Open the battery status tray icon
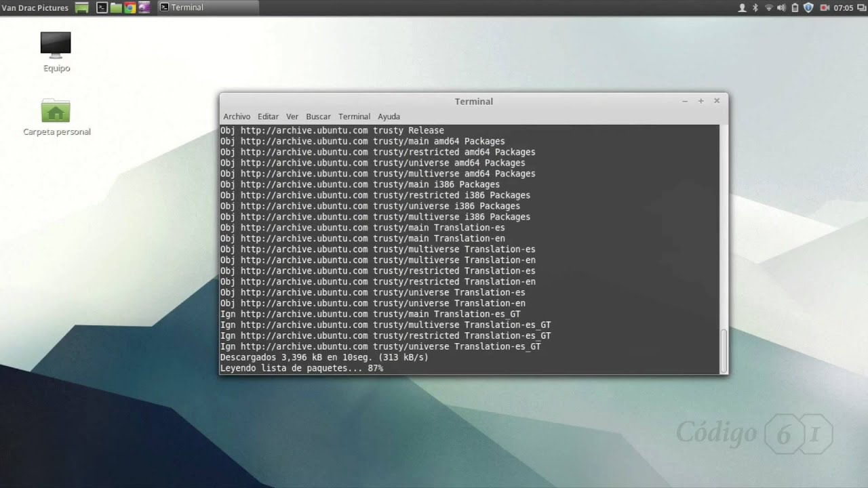 (794, 7)
